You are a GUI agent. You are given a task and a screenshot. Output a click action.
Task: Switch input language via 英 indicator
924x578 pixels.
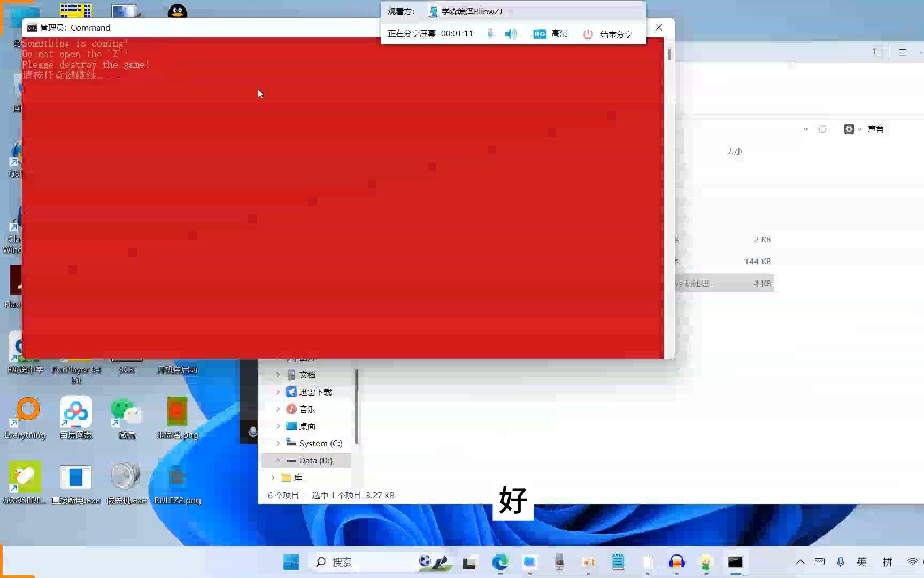(x=861, y=561)
